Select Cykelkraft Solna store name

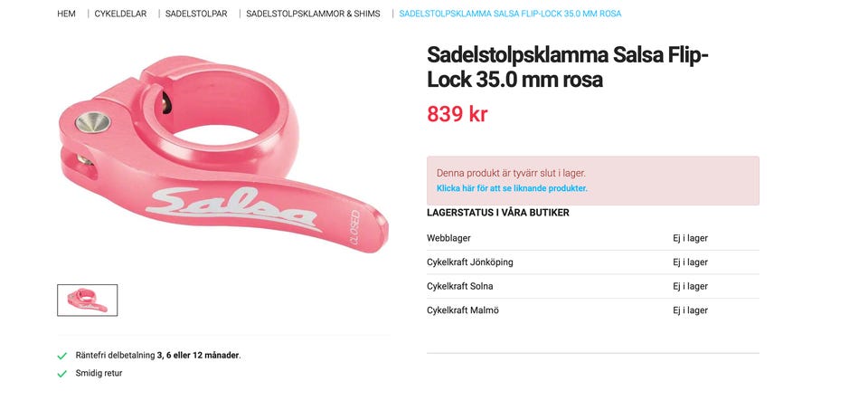[459, 286]
